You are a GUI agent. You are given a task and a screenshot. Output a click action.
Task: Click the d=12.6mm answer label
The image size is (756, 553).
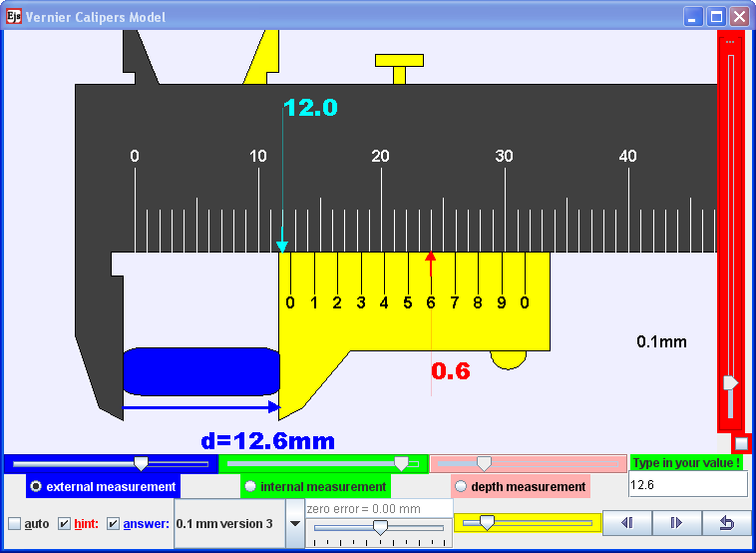tap(267, 441)
